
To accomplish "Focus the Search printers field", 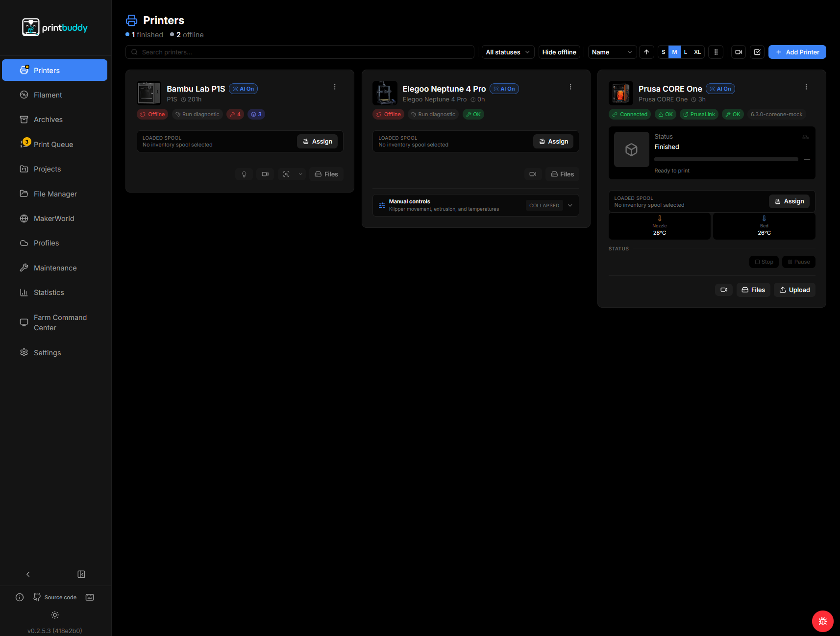I will pos(300,52).
